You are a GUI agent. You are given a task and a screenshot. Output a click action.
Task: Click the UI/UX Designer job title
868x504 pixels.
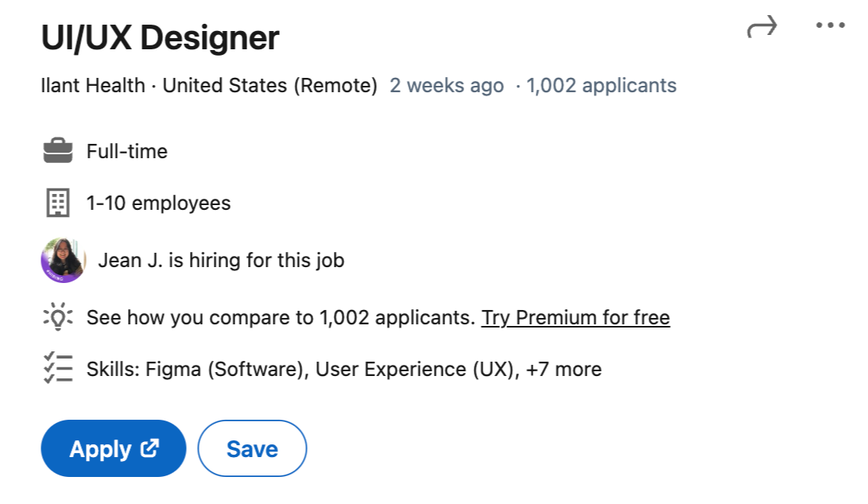[x=160, y=37]
